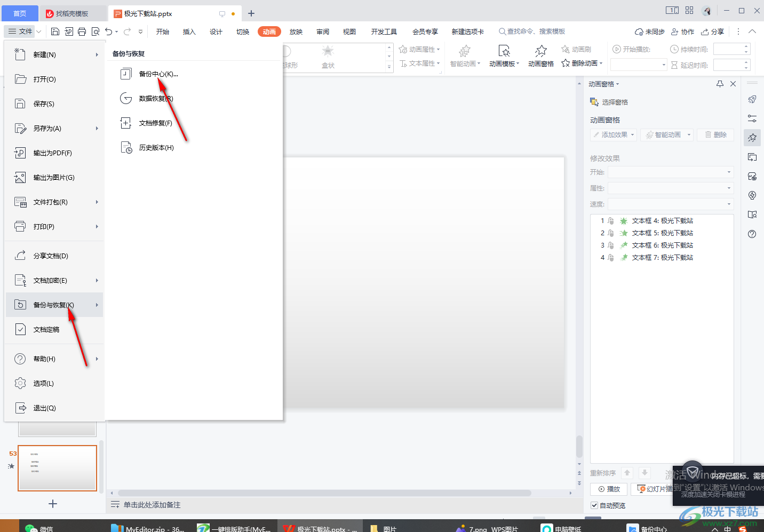
Task: Switch to the 设计 design tab
Action: pos(216,31)
